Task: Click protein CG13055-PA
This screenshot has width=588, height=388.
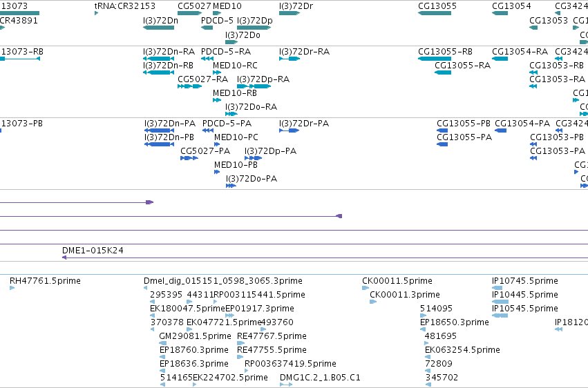Action: tap(464, 137)
